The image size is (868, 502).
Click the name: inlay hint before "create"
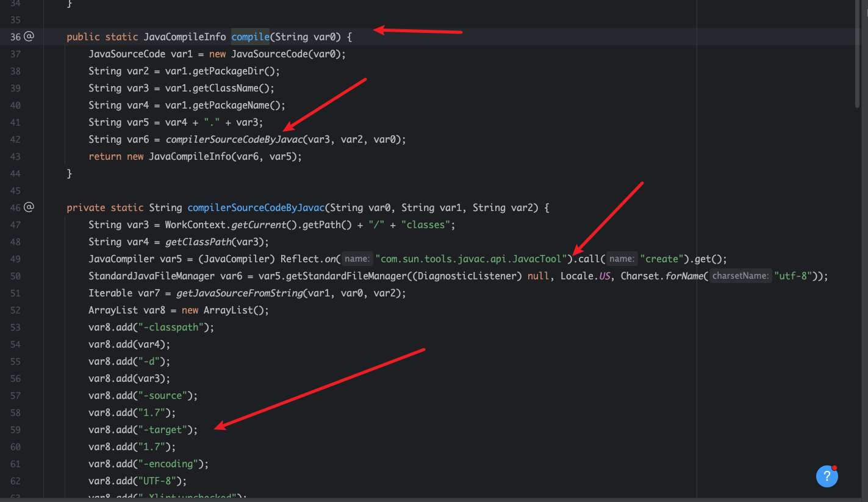pos(622,259)
